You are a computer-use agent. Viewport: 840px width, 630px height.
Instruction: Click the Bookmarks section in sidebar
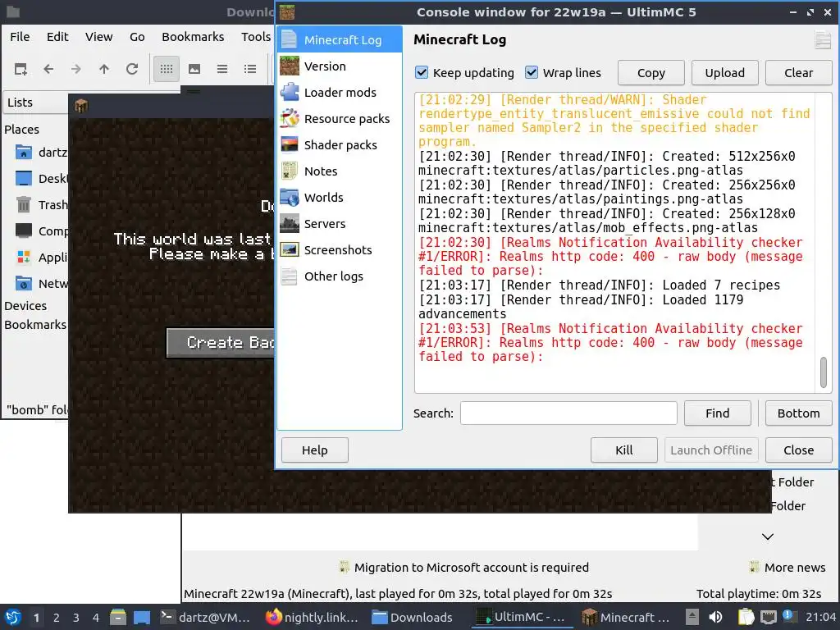pyautogui.click(x=35, y=325)
